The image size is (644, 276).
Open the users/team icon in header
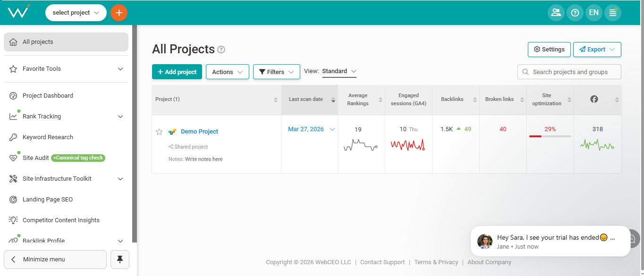tap(556, 13)
